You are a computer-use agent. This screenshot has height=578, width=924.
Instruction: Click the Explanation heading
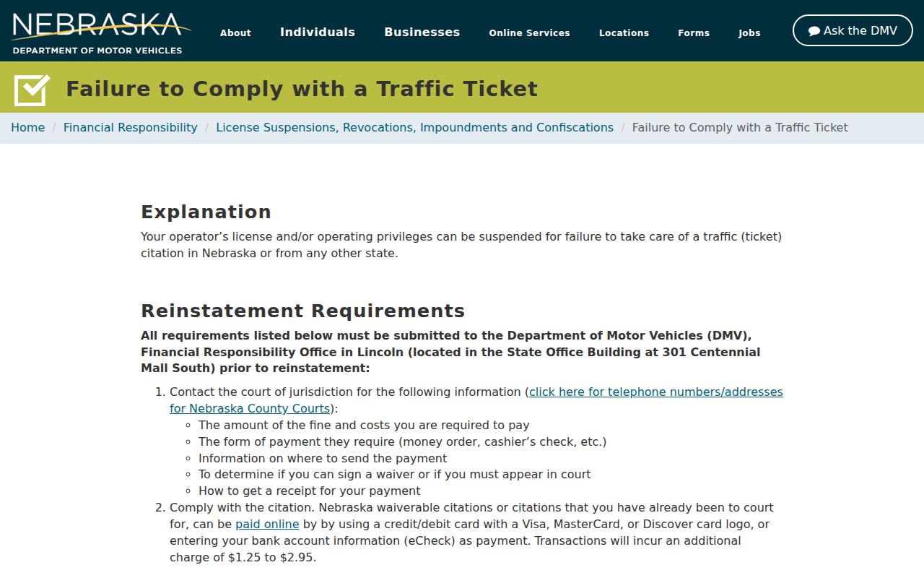pos(206,212)
